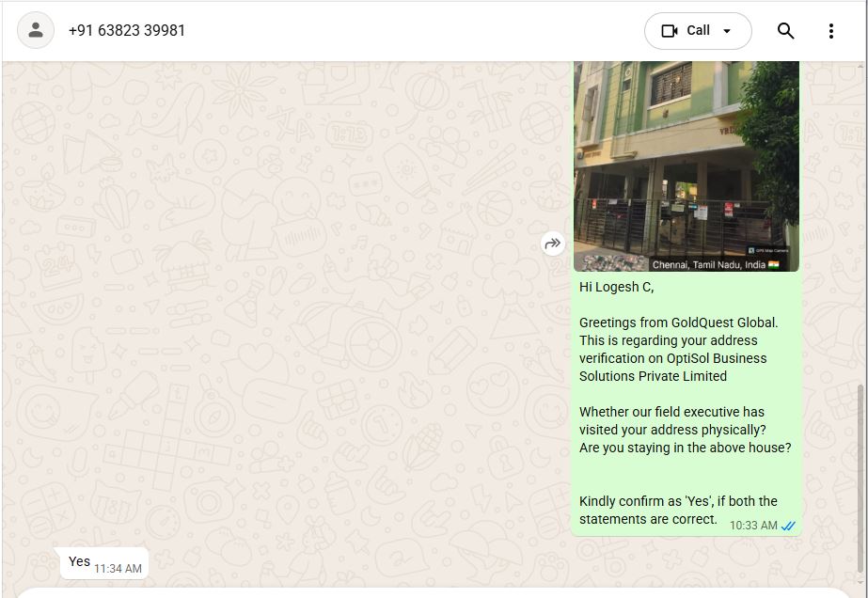Open the contact profile avatar
The width and height of the screenshot is (868, 598).
click(x=36, y=30)
